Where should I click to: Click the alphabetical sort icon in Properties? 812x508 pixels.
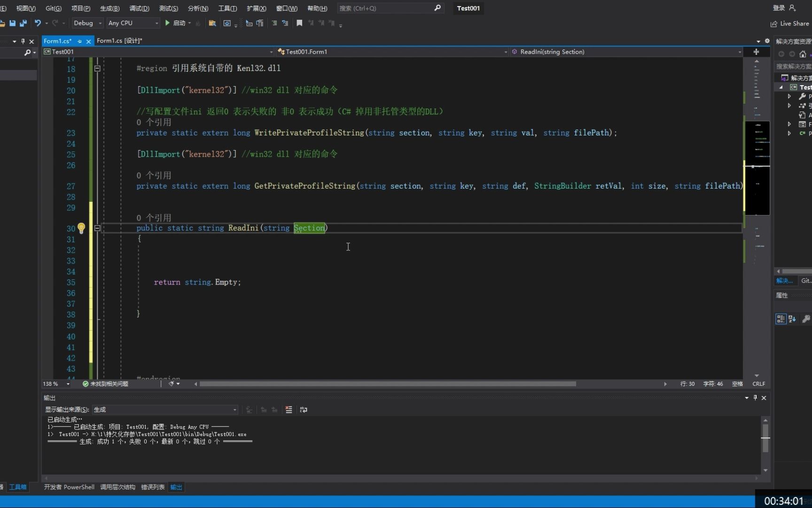[x=792, y=319]
